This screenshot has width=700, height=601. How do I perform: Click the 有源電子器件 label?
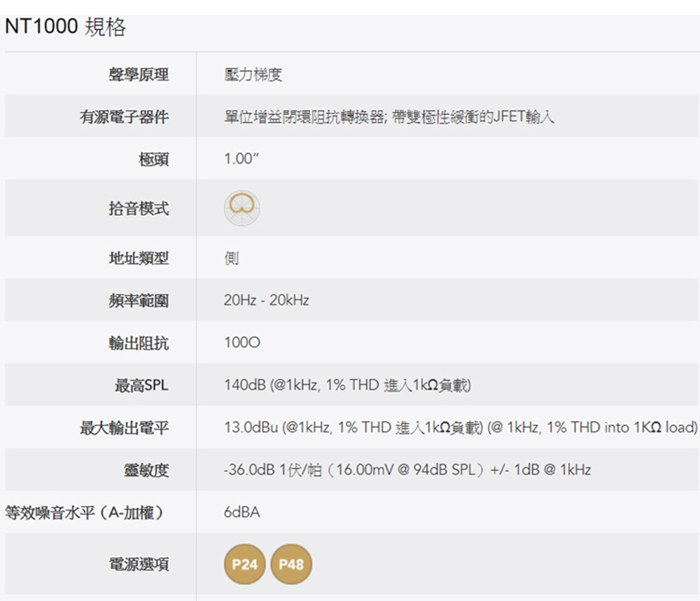(124, 116)
